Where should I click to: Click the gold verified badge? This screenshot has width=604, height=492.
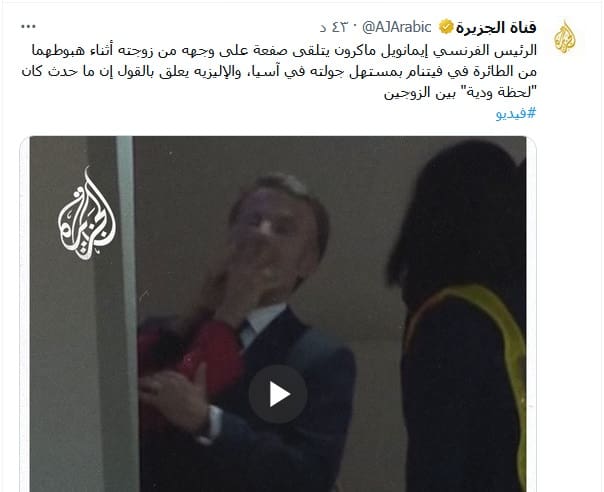point(446,27)
